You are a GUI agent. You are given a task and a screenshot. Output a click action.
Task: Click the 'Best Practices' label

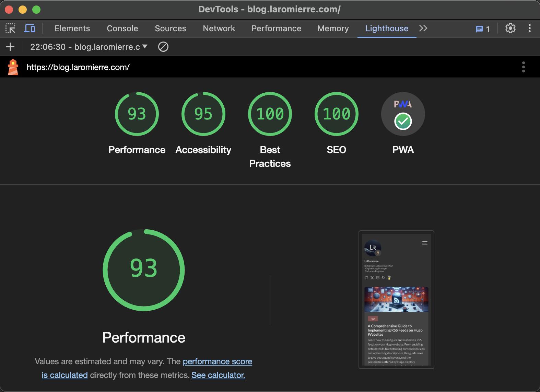click(270, 157)
